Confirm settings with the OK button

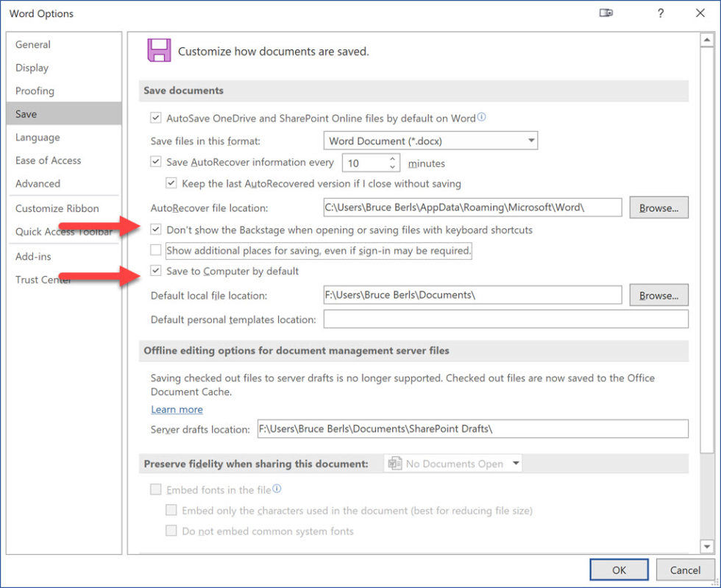click(x=618, y=570)
